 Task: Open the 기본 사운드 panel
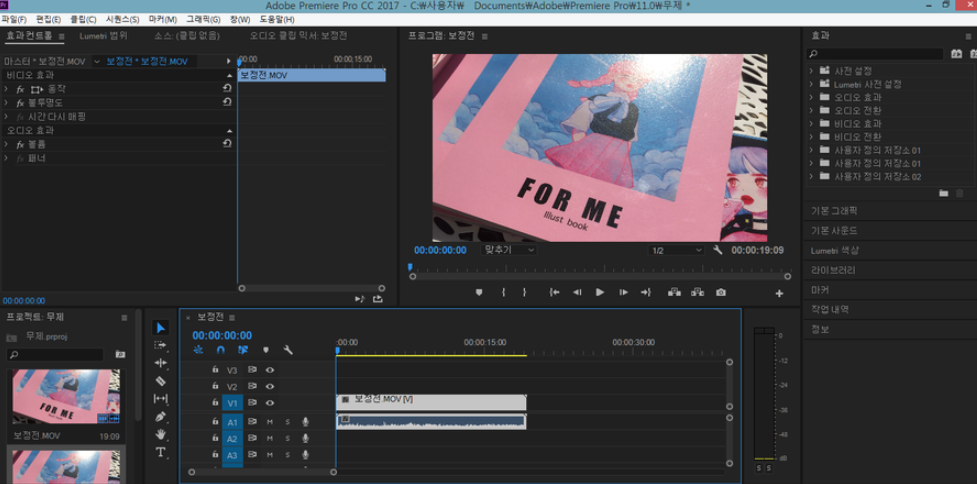click(x=834, y=230)
